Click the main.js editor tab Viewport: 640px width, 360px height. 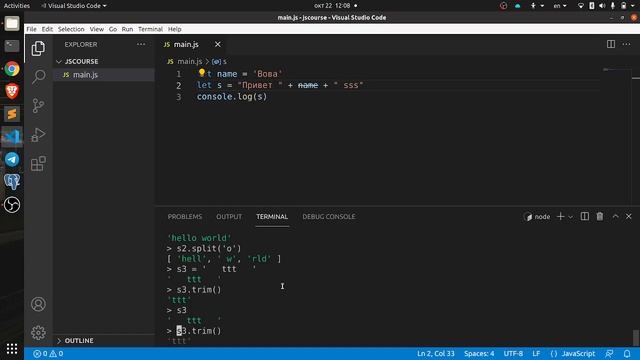tap(192, 44)
